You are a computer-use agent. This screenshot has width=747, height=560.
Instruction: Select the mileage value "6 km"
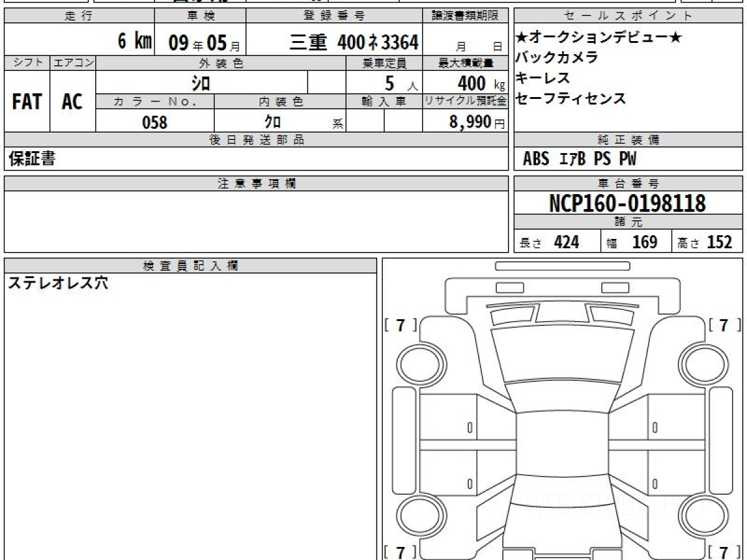coord(135,42)
